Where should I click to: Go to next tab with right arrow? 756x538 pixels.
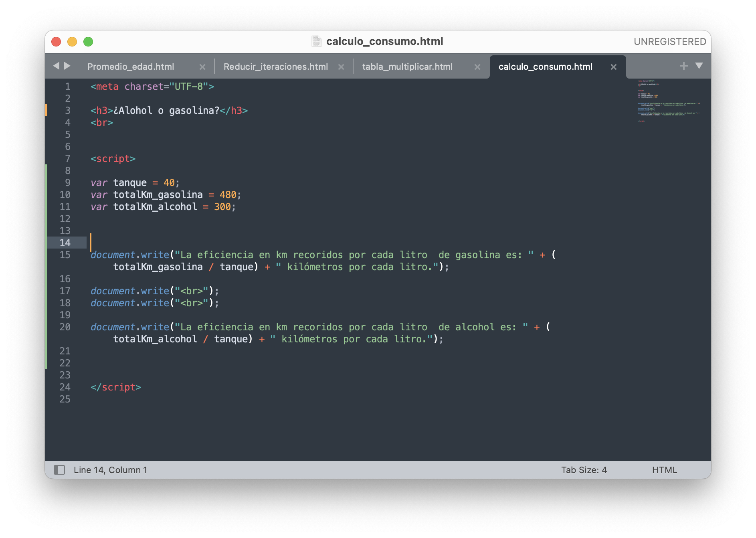coord(67,66)
